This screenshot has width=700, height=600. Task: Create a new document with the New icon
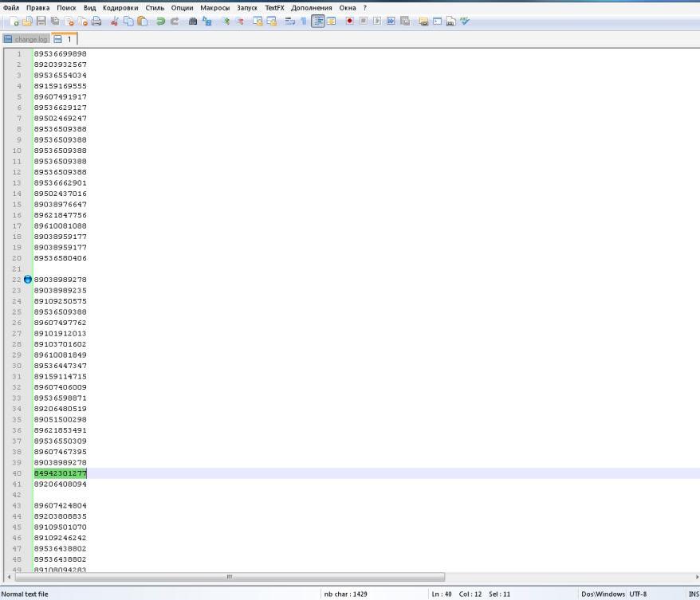(x=14, y=21)
